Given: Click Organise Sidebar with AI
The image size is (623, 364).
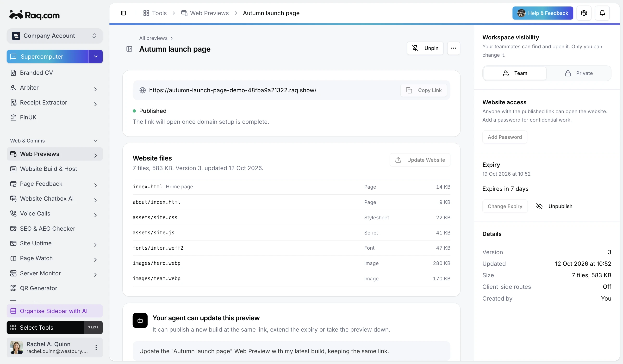Looking at the screenshot, I should pyautogui.click(x=54, y=311).
